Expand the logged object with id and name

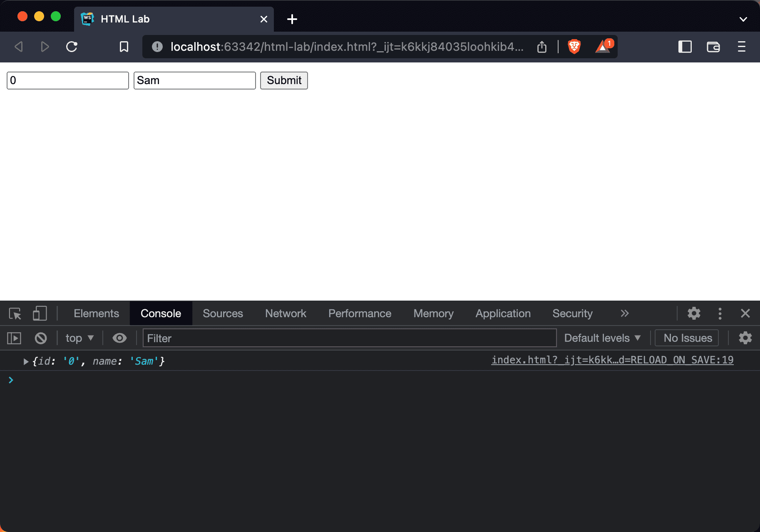[x=26, y=361]
